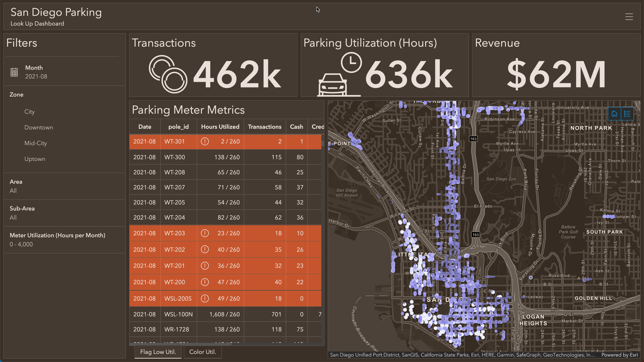Click the calendar icon next to Month filter

pos(14,72)
